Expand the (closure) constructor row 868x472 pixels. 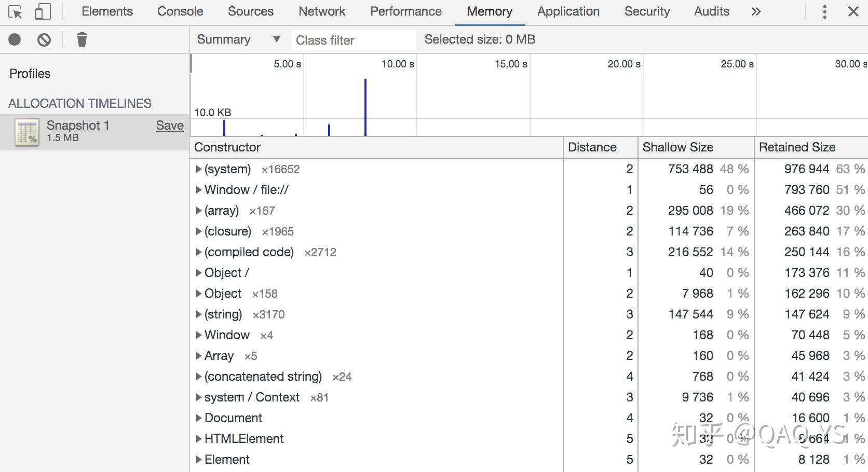[x=199, y=231]
